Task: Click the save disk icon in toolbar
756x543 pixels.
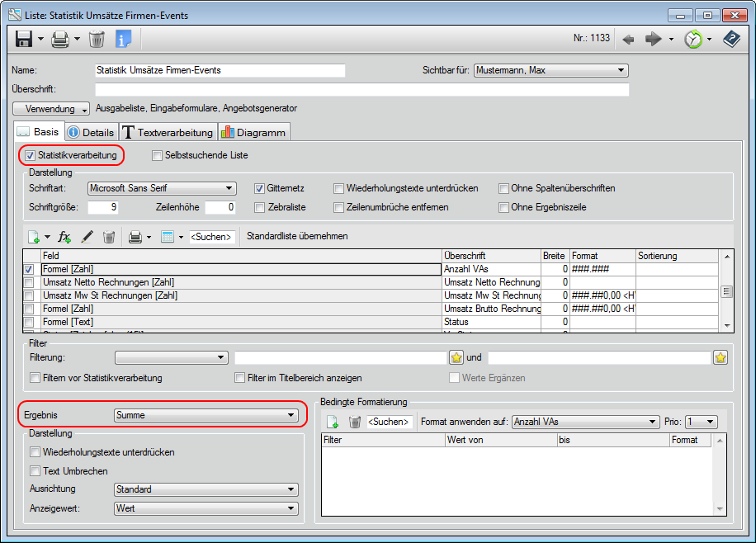Action: coord(24,39)
